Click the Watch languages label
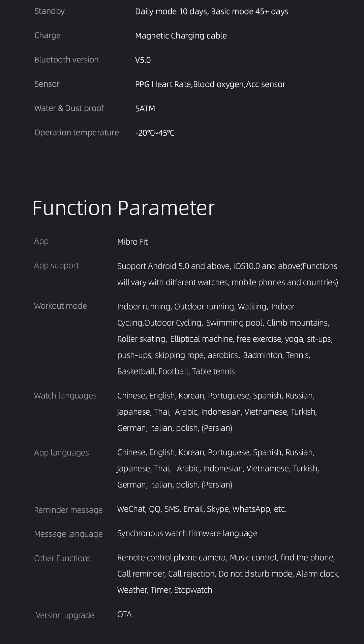Image resolution: width=364 pixels, height=644 pixels. point(65,396)
